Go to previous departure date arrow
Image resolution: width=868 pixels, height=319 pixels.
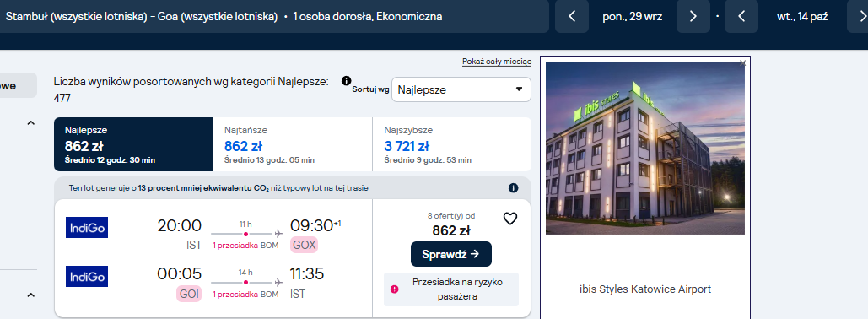click(x=572, y=17)
